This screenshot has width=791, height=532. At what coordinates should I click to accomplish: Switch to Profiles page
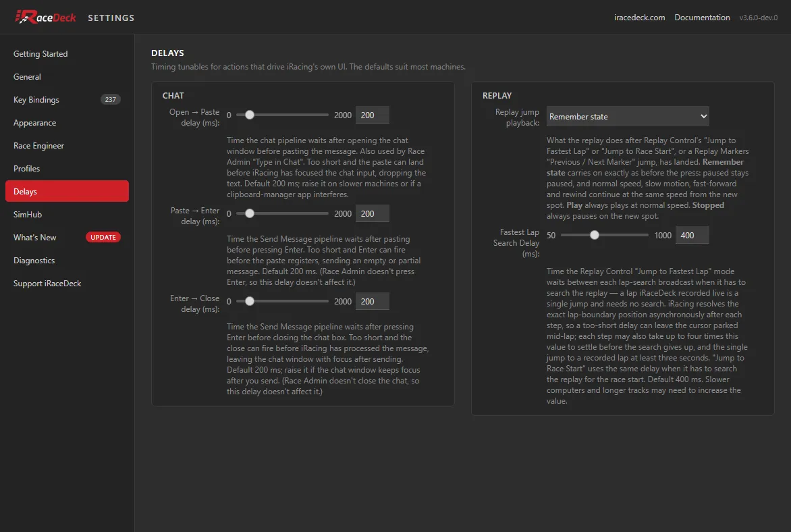67,169
